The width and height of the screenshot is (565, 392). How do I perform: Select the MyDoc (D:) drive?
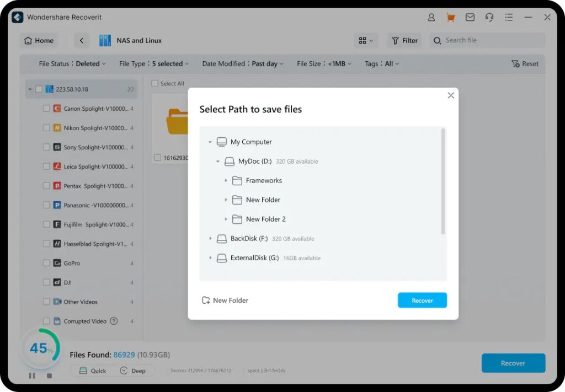[x=255, y=161]
